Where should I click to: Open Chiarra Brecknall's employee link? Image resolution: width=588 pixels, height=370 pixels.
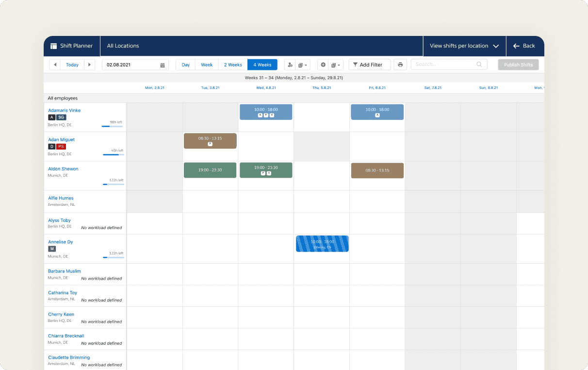pyautogui.click(x=66, y=336)
